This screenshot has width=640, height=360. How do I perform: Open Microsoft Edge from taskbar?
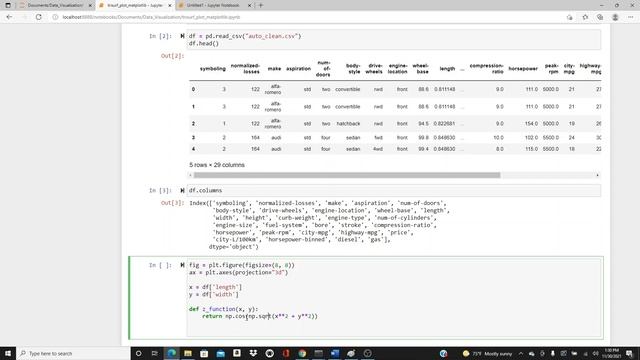[171, 353]
